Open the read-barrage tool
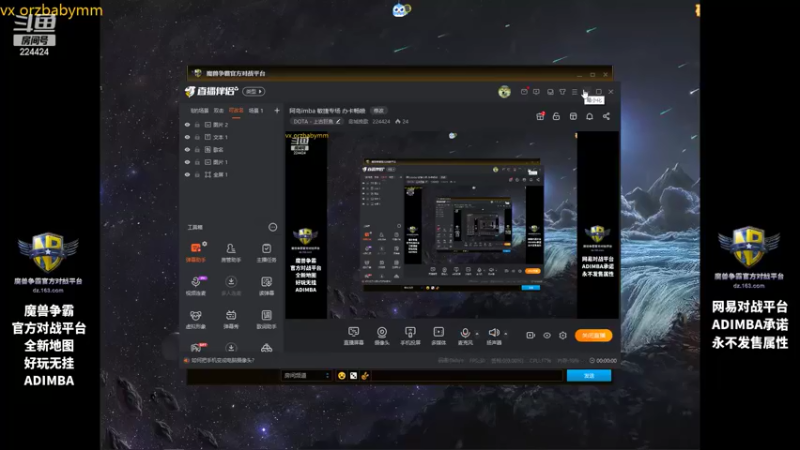Screen dimensions: 800x450 [x=266, y=286]
